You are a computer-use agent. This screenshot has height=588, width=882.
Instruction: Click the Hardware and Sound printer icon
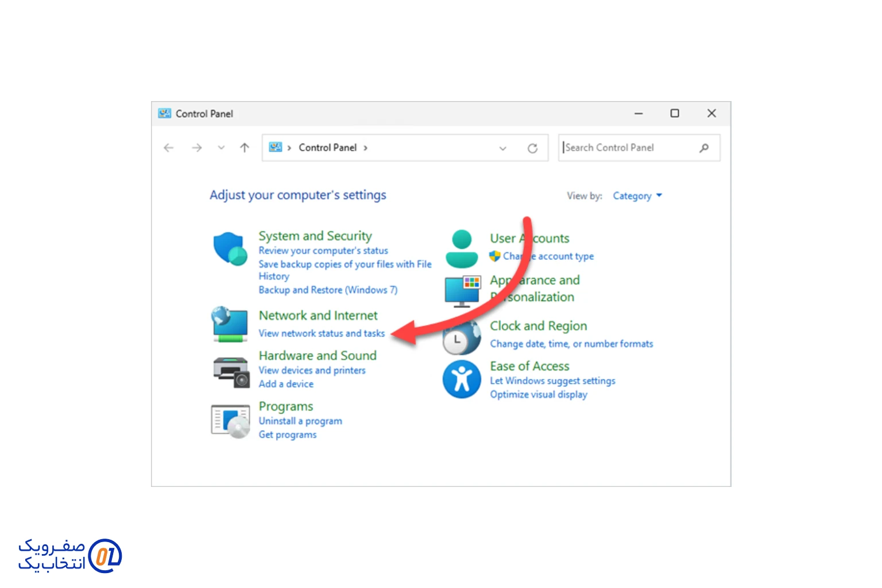(231, 372)
